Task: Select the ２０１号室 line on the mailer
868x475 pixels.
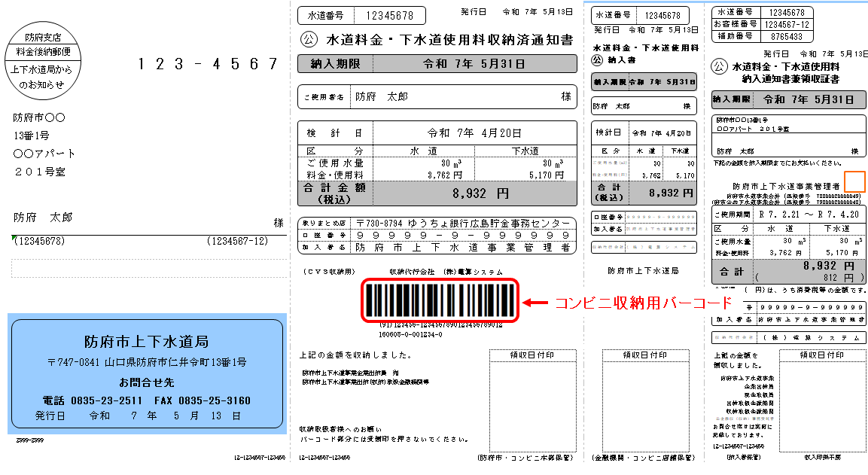Action: 40,172
